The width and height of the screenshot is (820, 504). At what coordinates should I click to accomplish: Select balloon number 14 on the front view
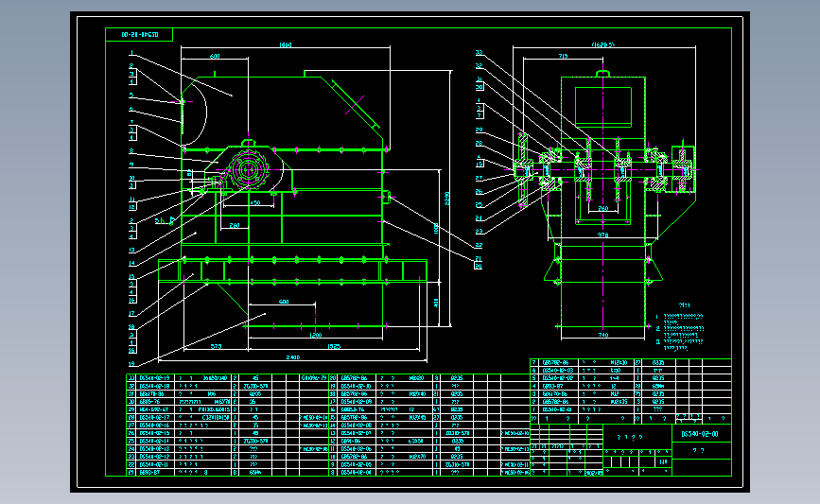coord(131,264)
